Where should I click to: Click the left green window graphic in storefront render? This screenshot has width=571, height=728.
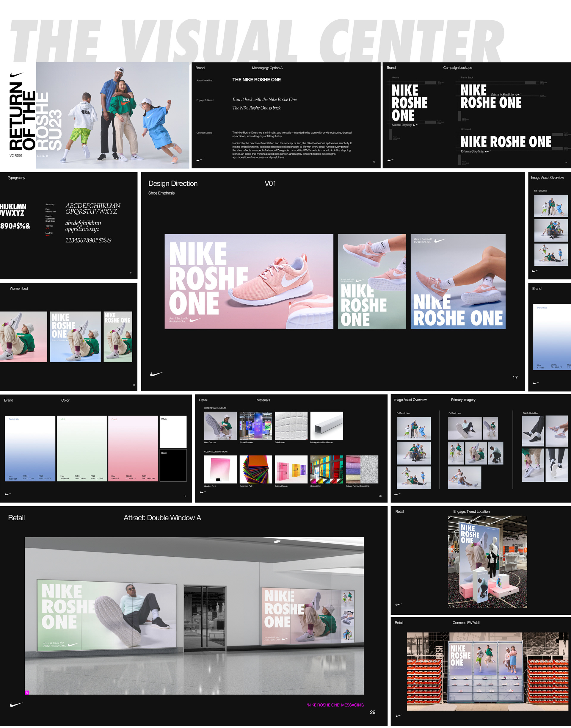coord(107,616)
